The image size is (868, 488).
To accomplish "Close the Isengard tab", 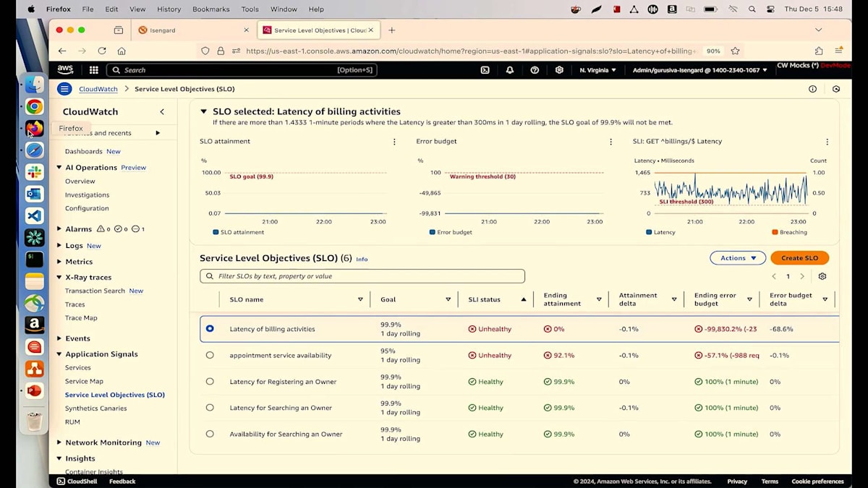I will pyautogui.click(x=246, y=30).
